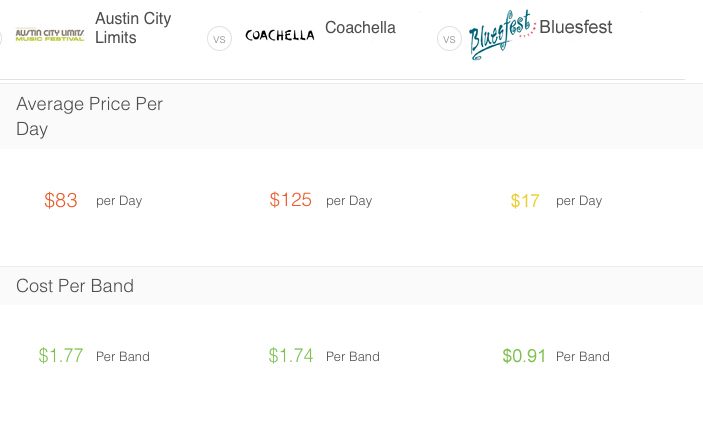Viewport: 703px width, 426px height.
Task: Click the $1.77 per band value
Action: 61,356
